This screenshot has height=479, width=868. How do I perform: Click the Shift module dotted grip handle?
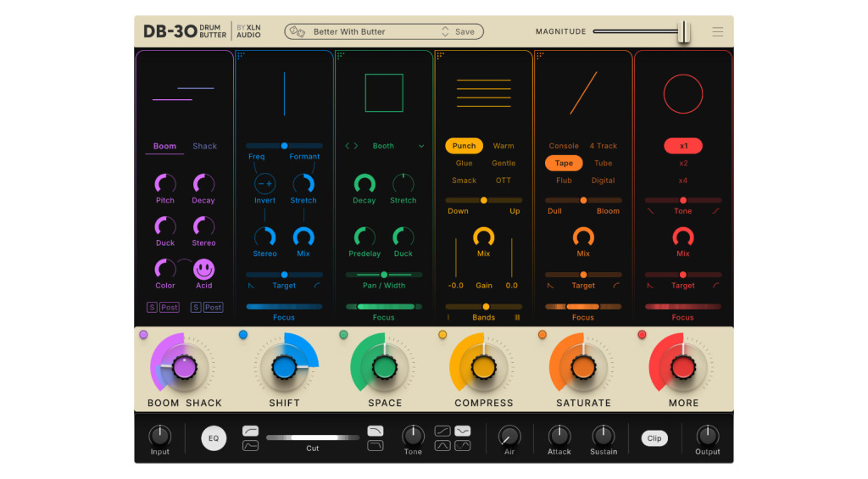241,55
